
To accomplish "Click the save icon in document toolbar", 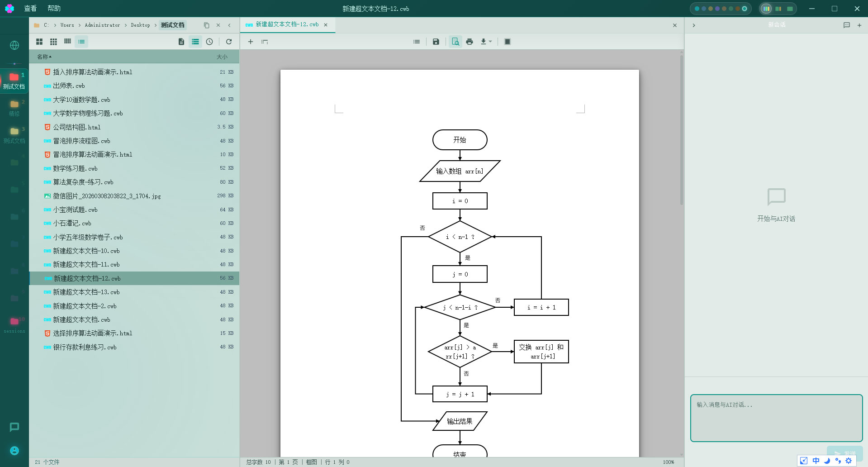I will (x=436, y=42).
